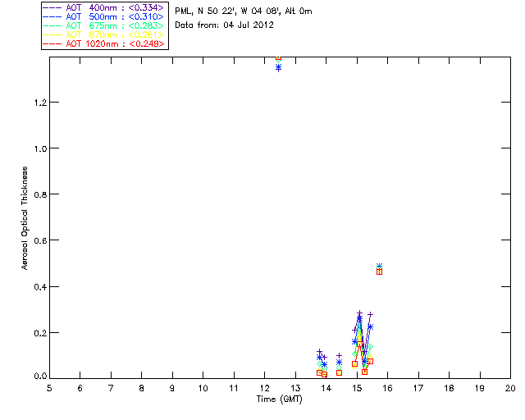Viewport: 525px width, 420px height.
Task: Select x-axis tick label '18'
Action: [449, 388]
